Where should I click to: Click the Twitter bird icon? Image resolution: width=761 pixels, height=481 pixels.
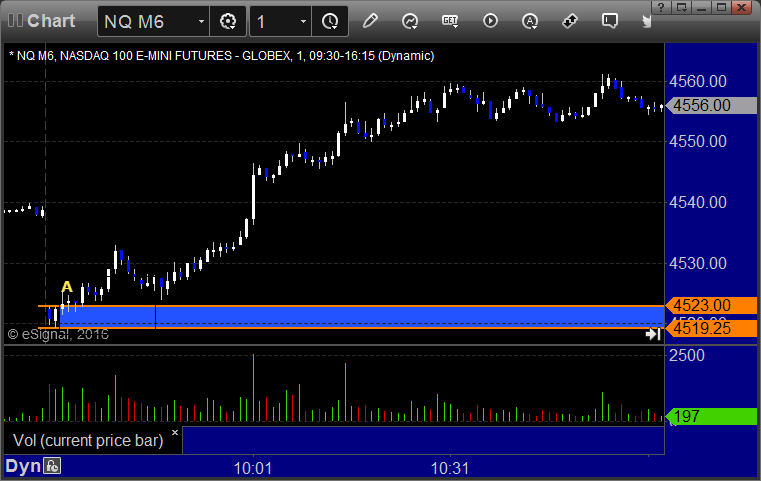pos(646,21)
